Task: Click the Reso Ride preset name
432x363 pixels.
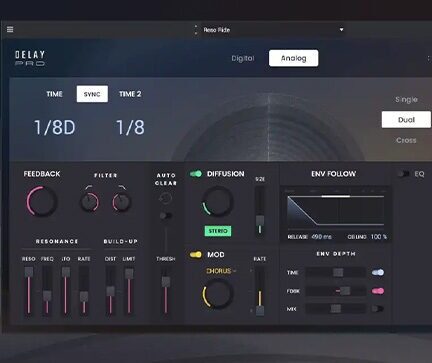Action: pos(217,30)
